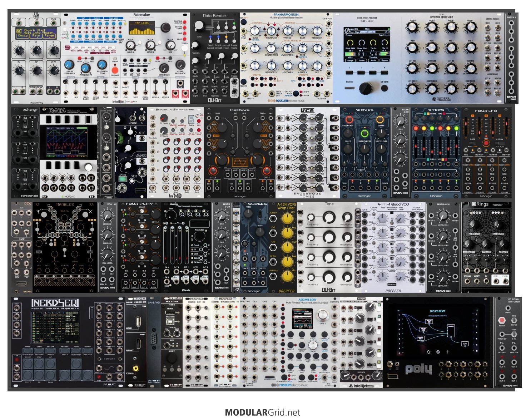
Task: Toggle the Four LFO Assign switch
Action: [x=500, y=144]
